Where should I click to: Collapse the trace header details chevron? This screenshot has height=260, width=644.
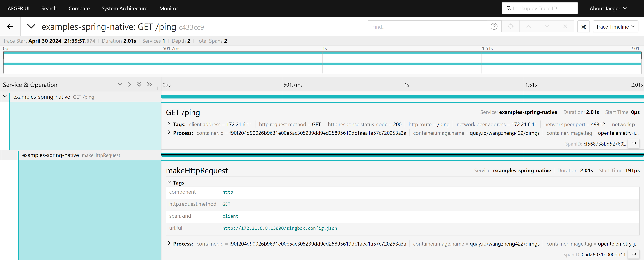click(31, 26)
